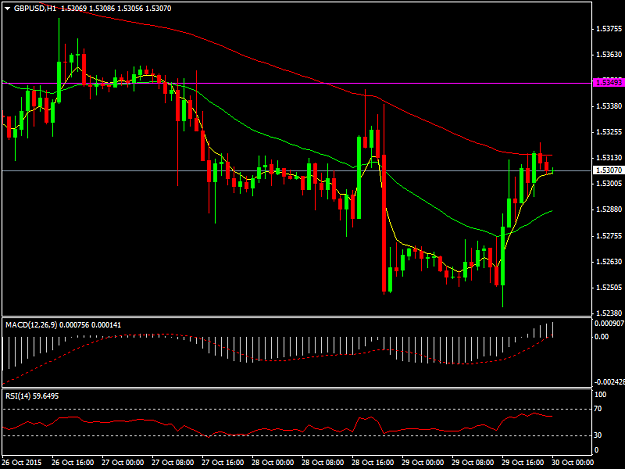Click the 29 Oct 16:00 time axis label

[523, 463]
